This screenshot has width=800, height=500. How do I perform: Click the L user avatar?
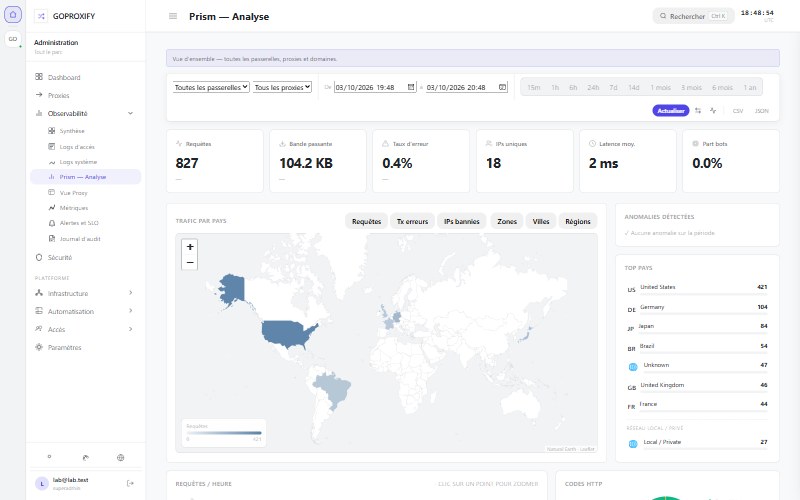pyautogui.click(x=42, y=484)
